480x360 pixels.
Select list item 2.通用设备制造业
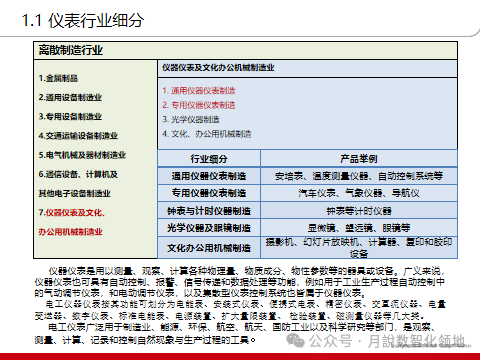[70, 97]
